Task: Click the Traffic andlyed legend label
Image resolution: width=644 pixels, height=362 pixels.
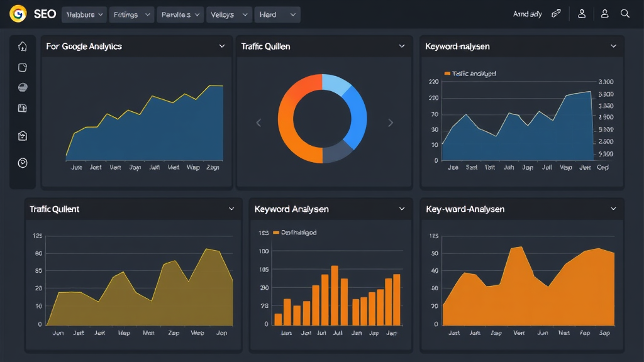Action: point(475,74)
